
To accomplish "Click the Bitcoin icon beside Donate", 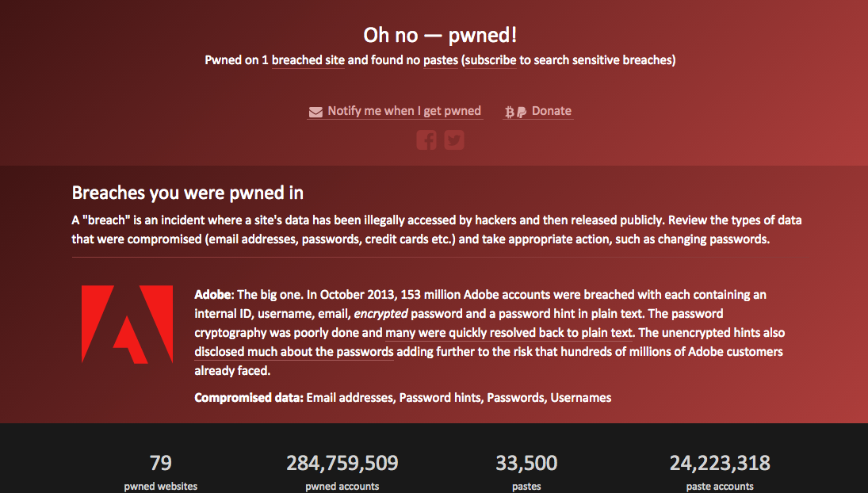I will [x=509, y=113].
